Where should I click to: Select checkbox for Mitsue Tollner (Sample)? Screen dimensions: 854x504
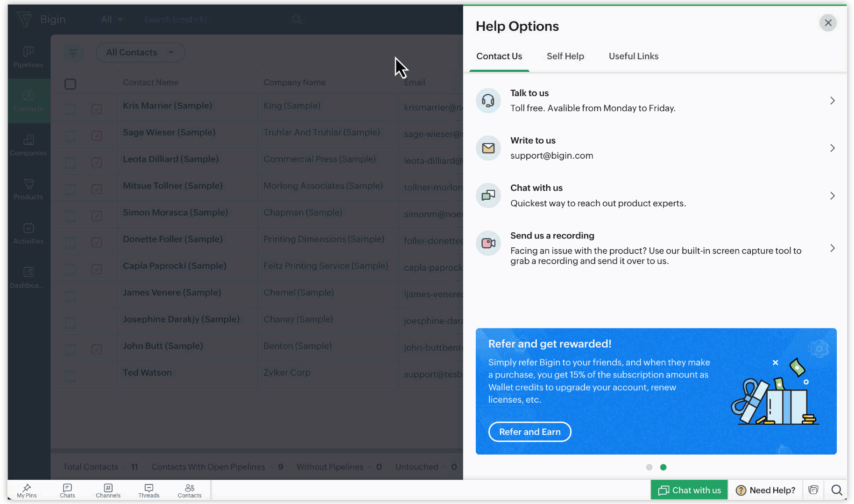click(x=70, y=189)
